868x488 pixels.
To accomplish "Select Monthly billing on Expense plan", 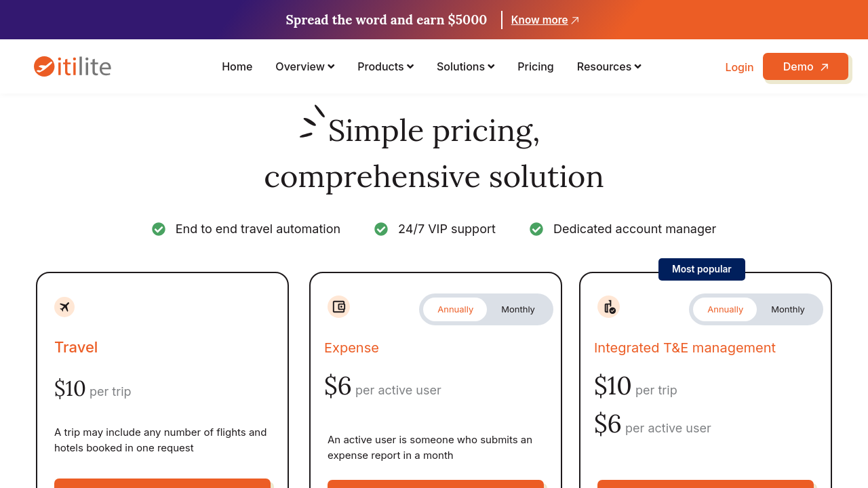I will coord(518,309).
